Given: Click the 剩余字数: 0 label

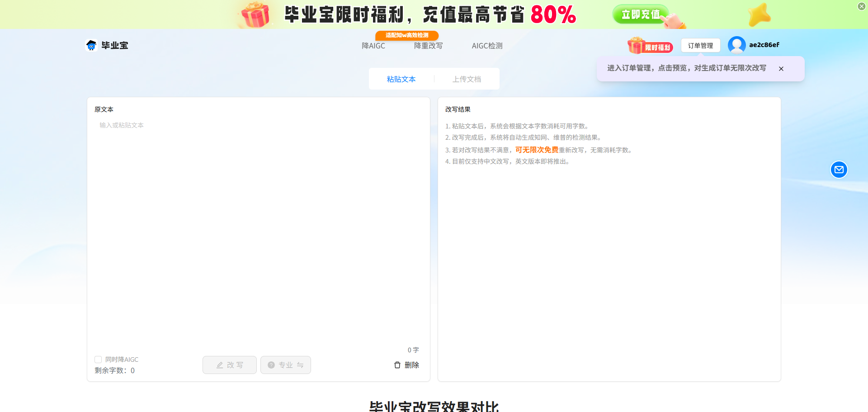Looking at the screenshot, I should point(114,370).
